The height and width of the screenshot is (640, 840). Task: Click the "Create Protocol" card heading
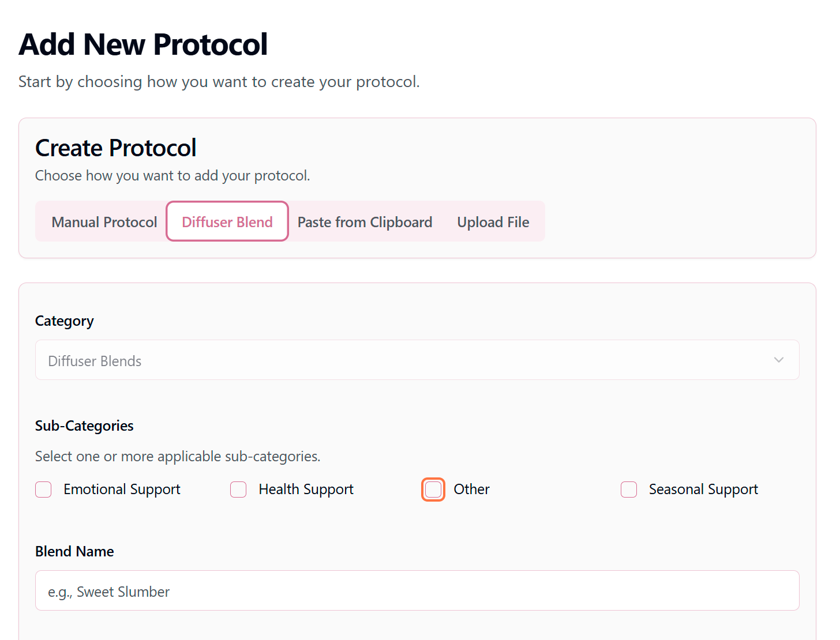116,148
